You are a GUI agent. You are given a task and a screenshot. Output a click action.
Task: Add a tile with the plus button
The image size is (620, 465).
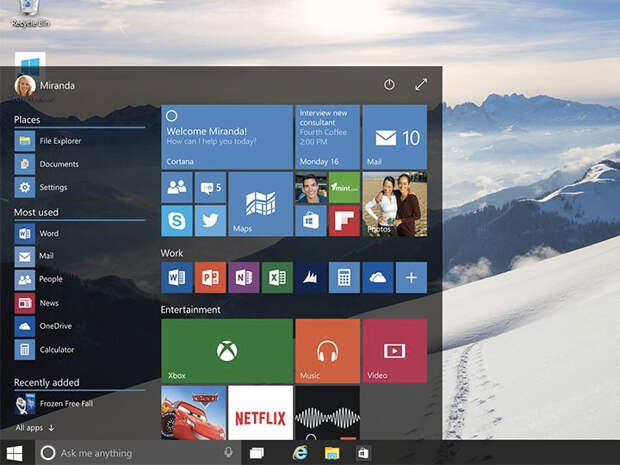pyautogui.click(x=411, y=278)
